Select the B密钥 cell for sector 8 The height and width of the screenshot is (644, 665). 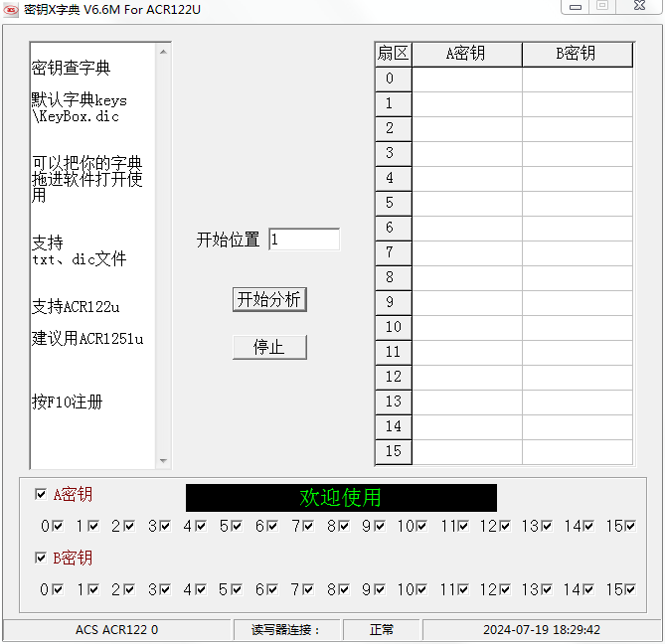pyautogui.click(x=577, y=278)
